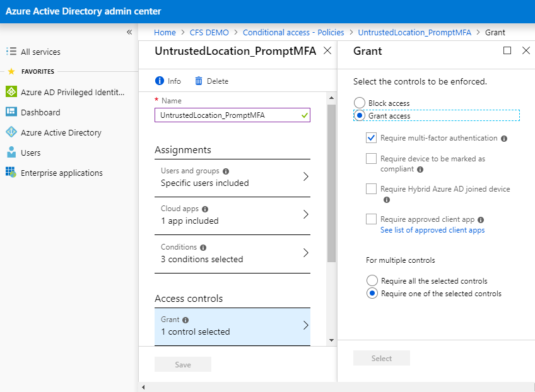
Task: Show info for Require multi-factor authentication
Action: 504,139
